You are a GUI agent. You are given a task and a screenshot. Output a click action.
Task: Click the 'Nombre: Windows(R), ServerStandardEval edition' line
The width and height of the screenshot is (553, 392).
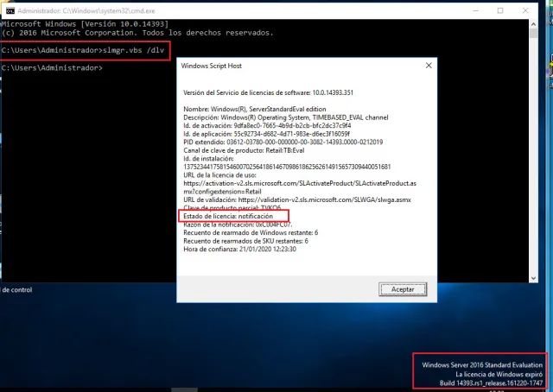coord(255,109)
